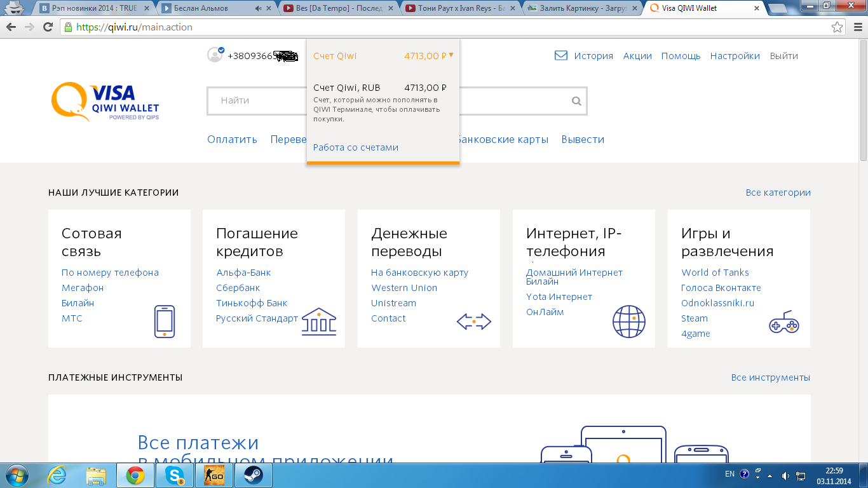868x488 pixels.
Task: Open Мегафон payment link
Action: tap(83, 288)
